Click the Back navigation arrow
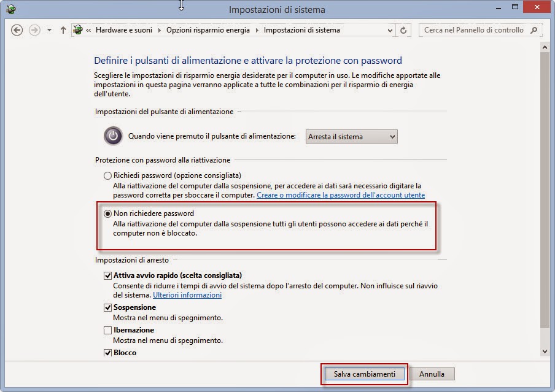The width and height of the screenshot is (555, 392). 17,30
